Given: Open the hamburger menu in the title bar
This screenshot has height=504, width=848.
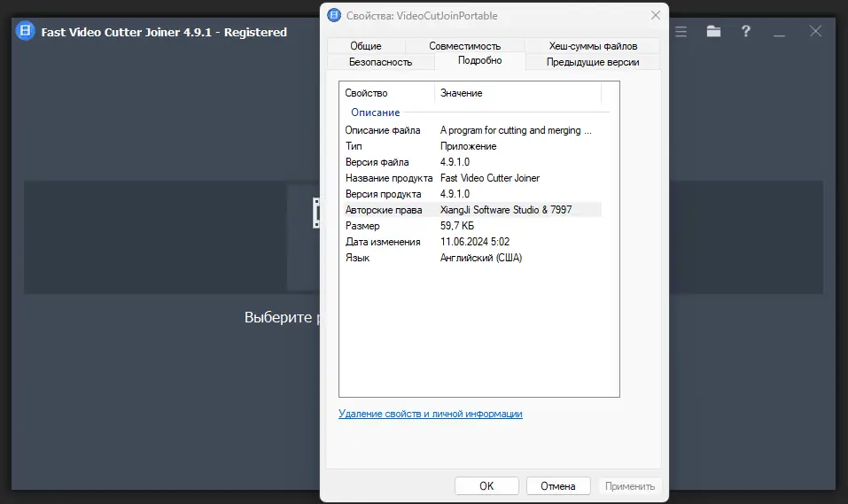Looking at the screenshot, I should click(x=681, y=31).
